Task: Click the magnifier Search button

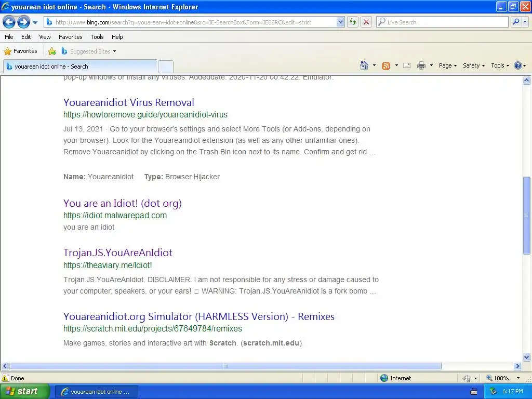Action: click(x=516, y=22)
